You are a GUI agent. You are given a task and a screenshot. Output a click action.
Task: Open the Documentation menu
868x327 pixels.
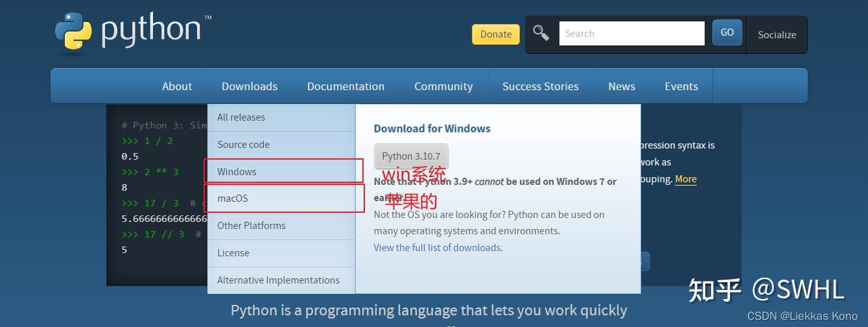point(346,86)
